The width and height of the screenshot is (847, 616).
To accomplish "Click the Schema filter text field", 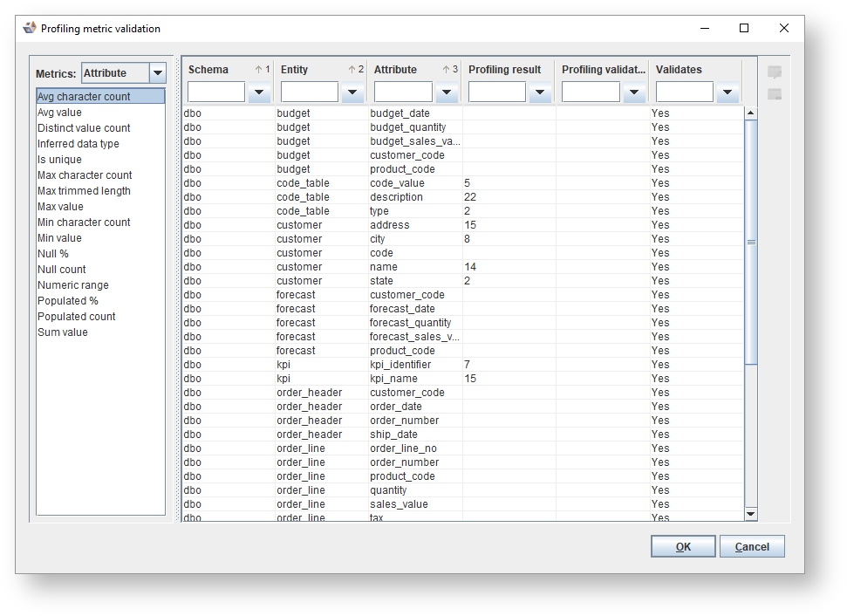I will pyautogui.click(x=216, y=92).
